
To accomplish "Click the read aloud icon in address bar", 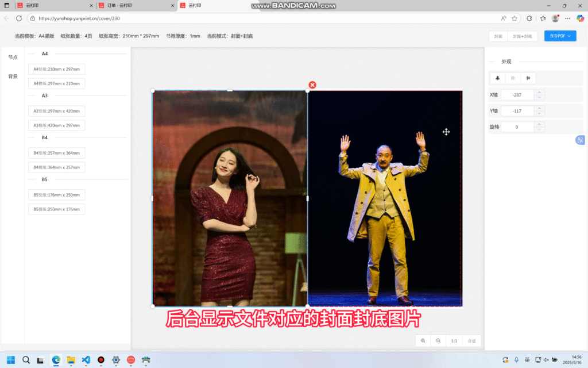I will pyautogui.click(x=504, y=18).
